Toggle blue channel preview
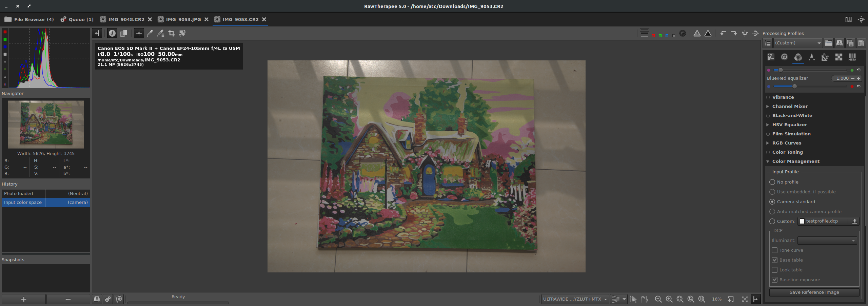 coord(667,35)
